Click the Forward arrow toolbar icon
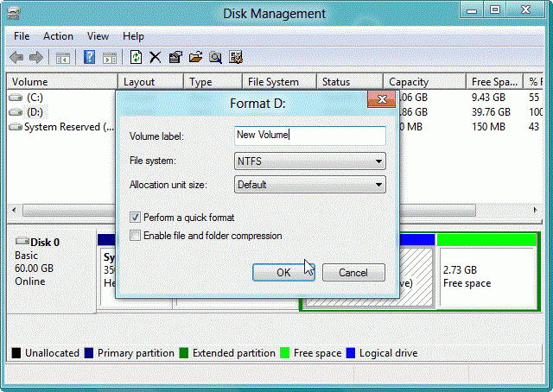The height and width of the screenshot is (392, 553). tap(36, 57)
